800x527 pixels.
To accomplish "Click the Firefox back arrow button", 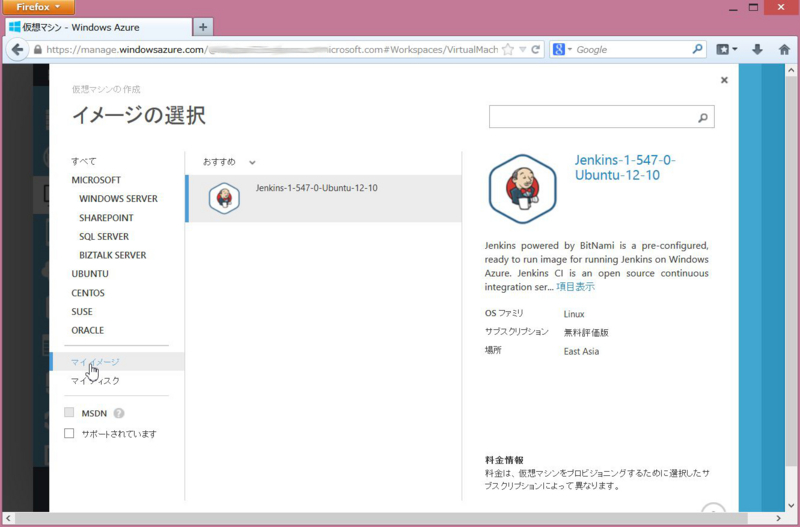I will coord(17,49).
